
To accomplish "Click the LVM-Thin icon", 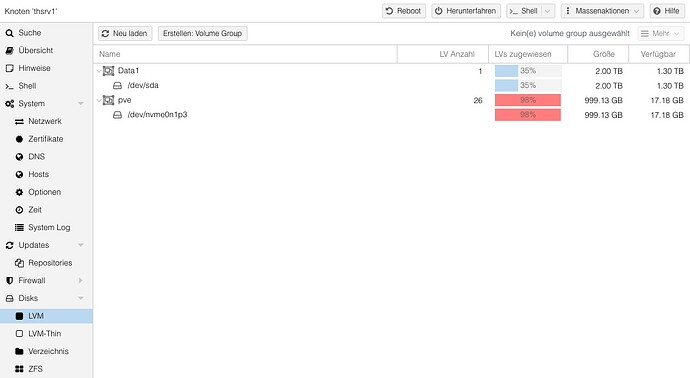I will pos(19,334).
